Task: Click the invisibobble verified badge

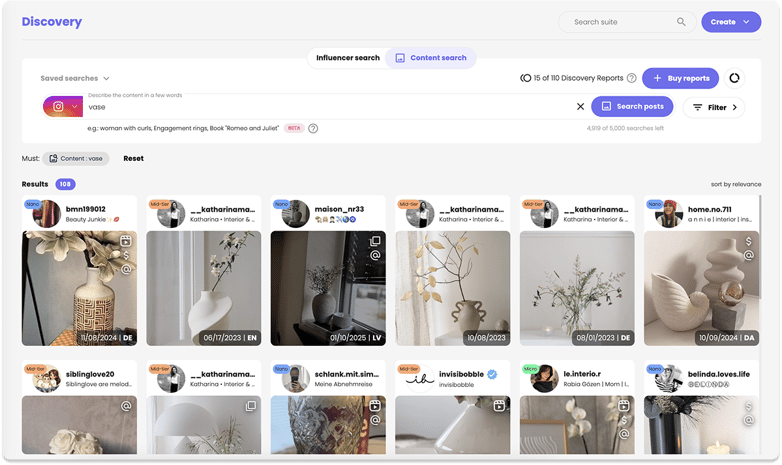Action: (492, 374)
